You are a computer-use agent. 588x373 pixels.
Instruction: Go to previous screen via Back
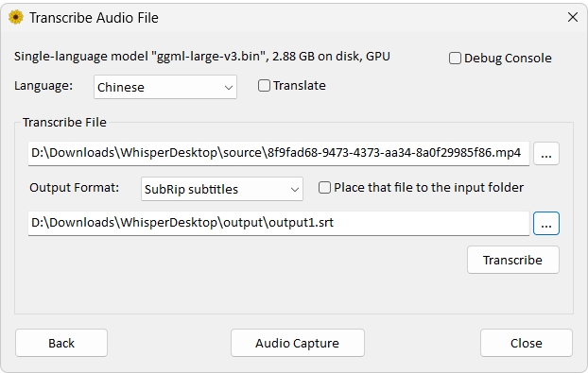coord(61,343)
